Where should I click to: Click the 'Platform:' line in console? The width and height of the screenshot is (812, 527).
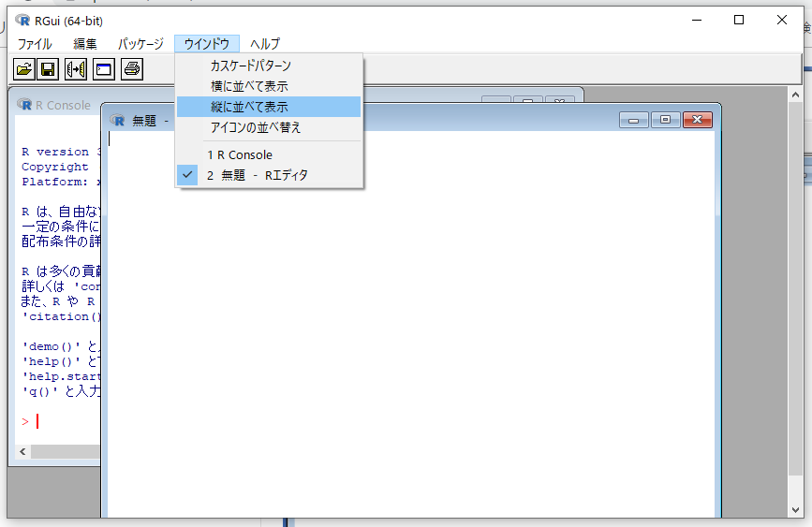[61, 182]
